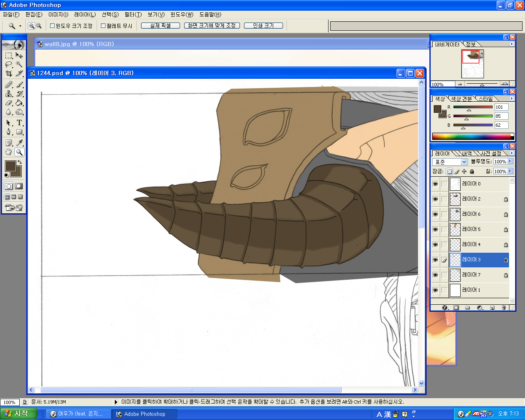Select the Notes tool
Image resolution: width=525 pixels, height=420 pixels.
coord(9,143)
